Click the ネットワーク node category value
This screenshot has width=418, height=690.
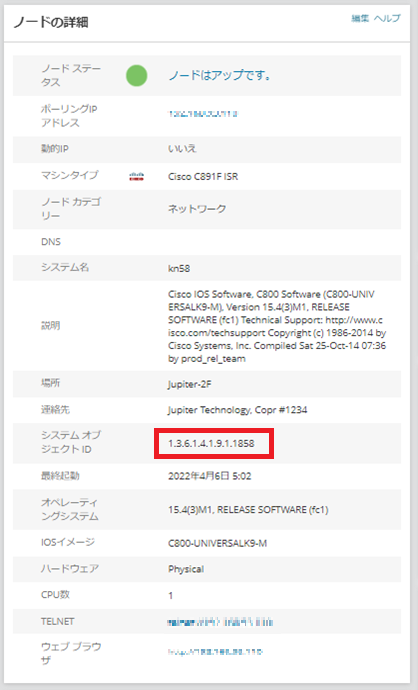197,209
